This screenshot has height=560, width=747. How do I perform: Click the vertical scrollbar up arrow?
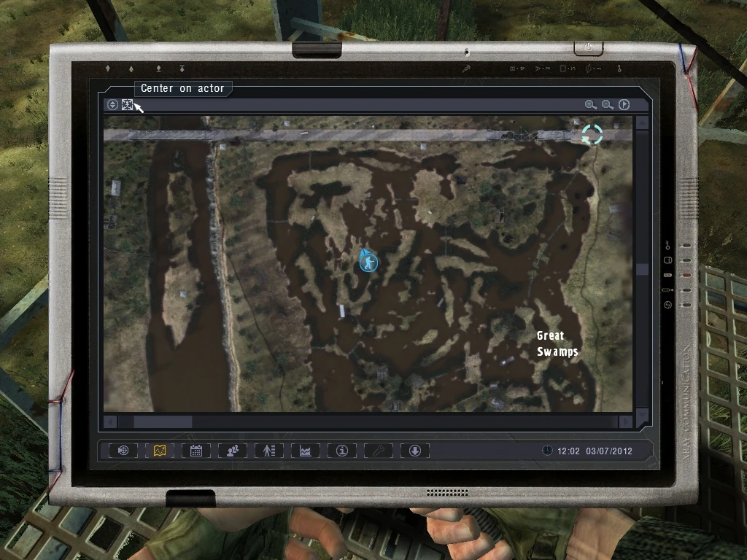[x=642, y=122]
